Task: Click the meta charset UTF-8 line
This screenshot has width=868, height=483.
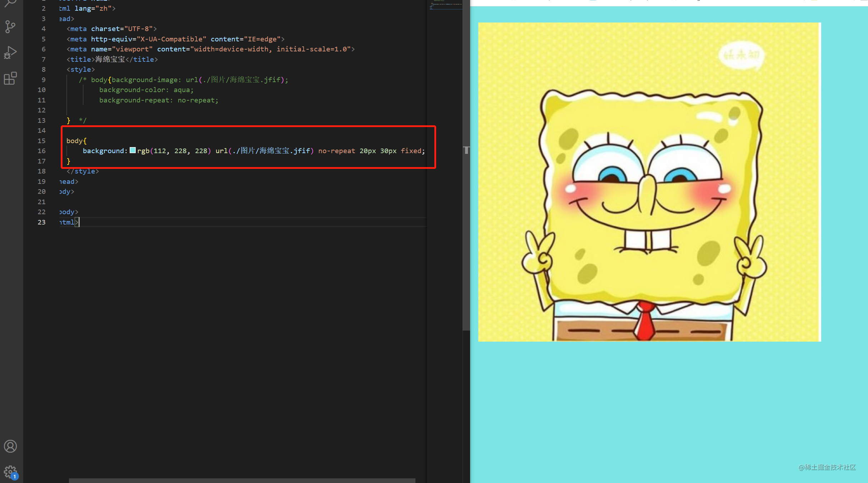Action: [111, 29]
